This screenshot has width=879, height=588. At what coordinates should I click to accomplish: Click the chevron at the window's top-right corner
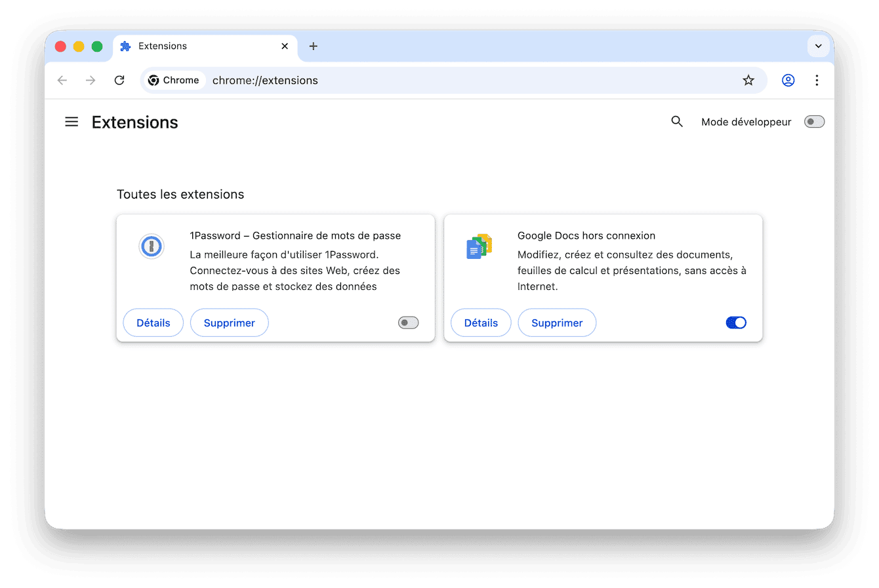click(818, 46)
